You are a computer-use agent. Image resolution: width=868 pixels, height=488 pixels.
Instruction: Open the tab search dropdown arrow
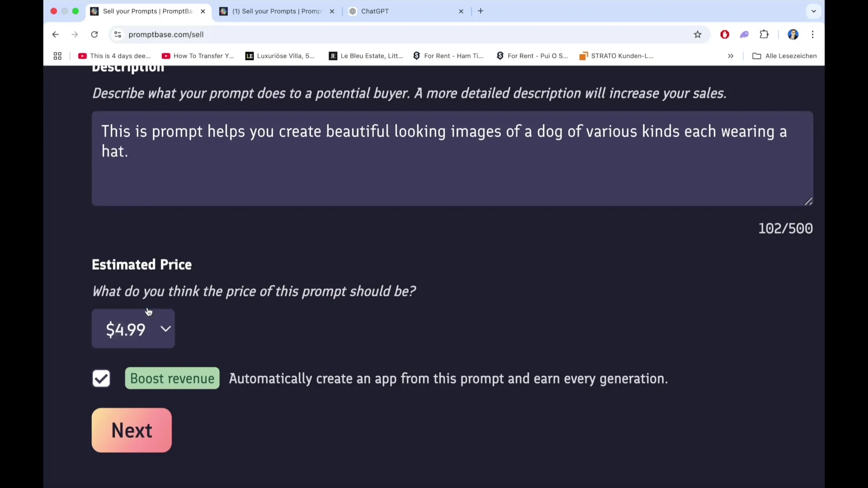click(814, 11)
